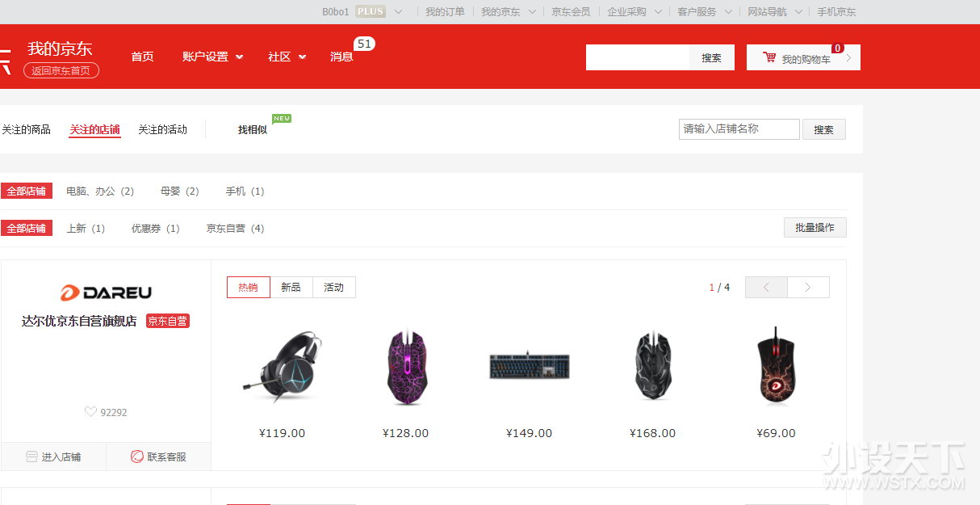Click the NEW badge above 找相似
The image size is (980, 505).
tap(282, 119)
